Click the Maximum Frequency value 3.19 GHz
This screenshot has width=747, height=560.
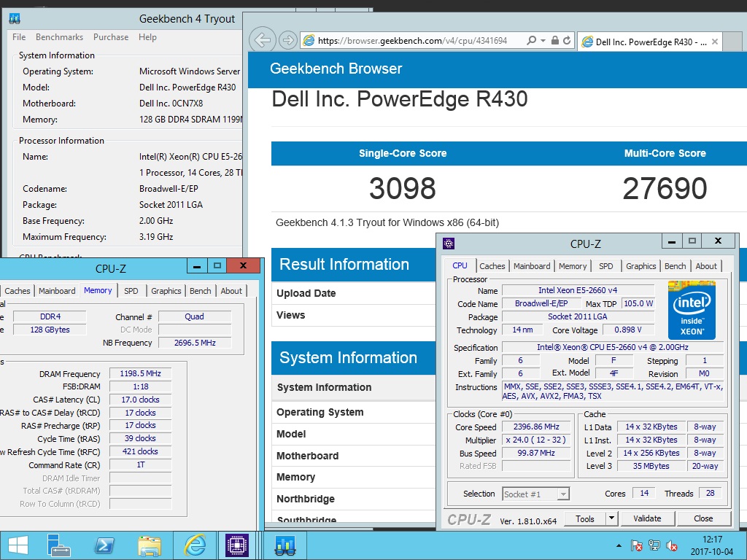click(156, 237)
